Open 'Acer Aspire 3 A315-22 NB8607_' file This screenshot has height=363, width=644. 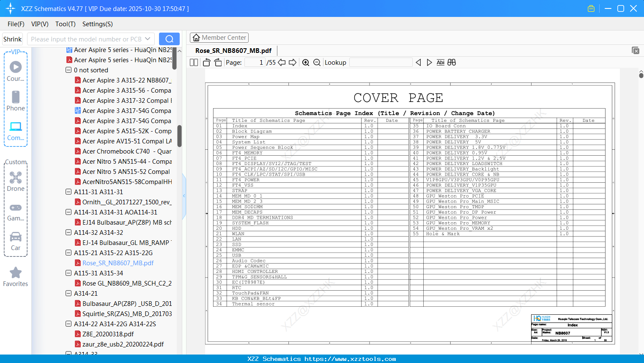click(126, 80)
